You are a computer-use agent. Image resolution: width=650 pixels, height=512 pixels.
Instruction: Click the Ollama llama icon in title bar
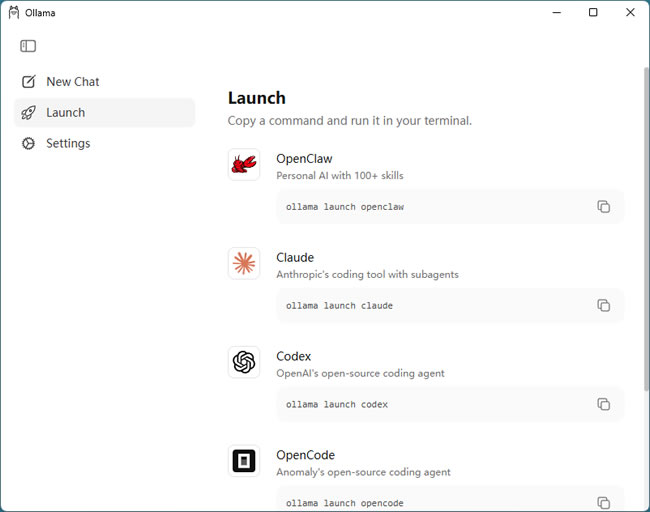14,12
